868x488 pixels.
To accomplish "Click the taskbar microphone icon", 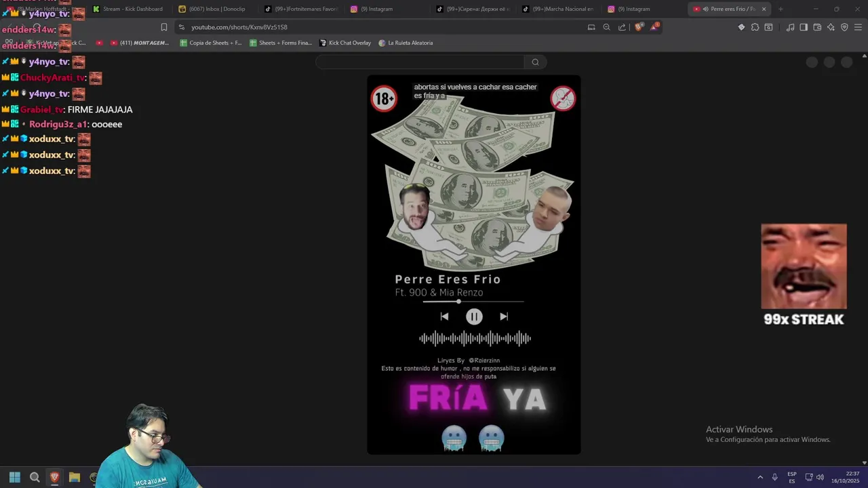I will point(774,477).
